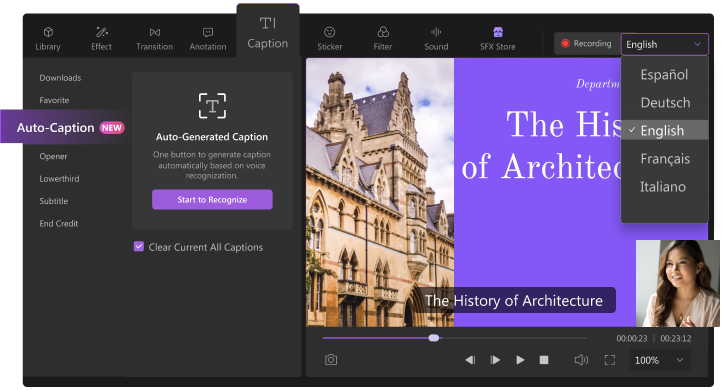Click the Auto-Generated Caption heading
Image resolution: width=723 pixels, height=390 pixels.
pyautogui.click(x=212, y=136)
